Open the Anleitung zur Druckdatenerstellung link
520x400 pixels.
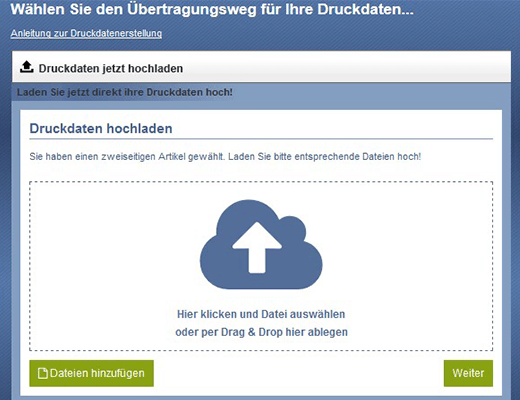pyautogui.click(x=86, y=33)
